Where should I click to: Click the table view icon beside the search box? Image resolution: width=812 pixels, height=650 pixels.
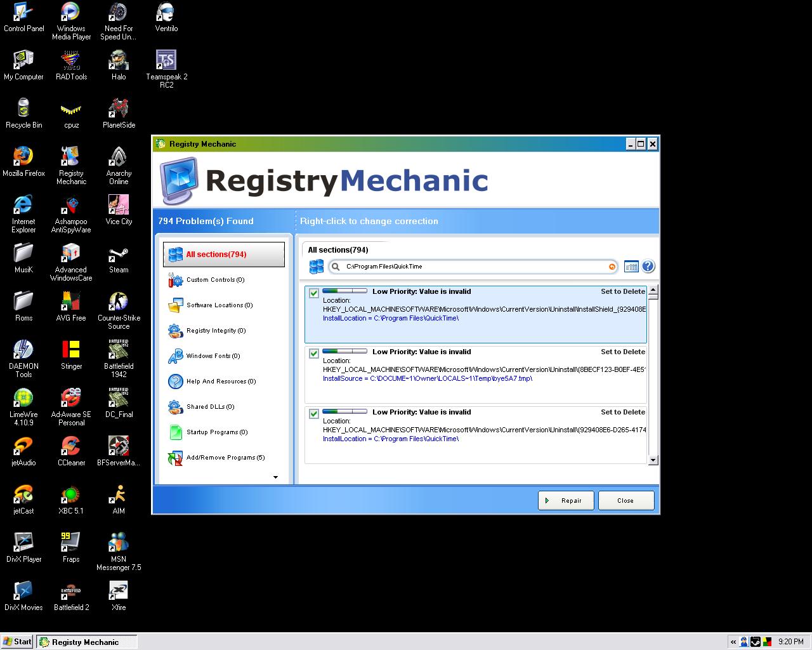(631, 267)
